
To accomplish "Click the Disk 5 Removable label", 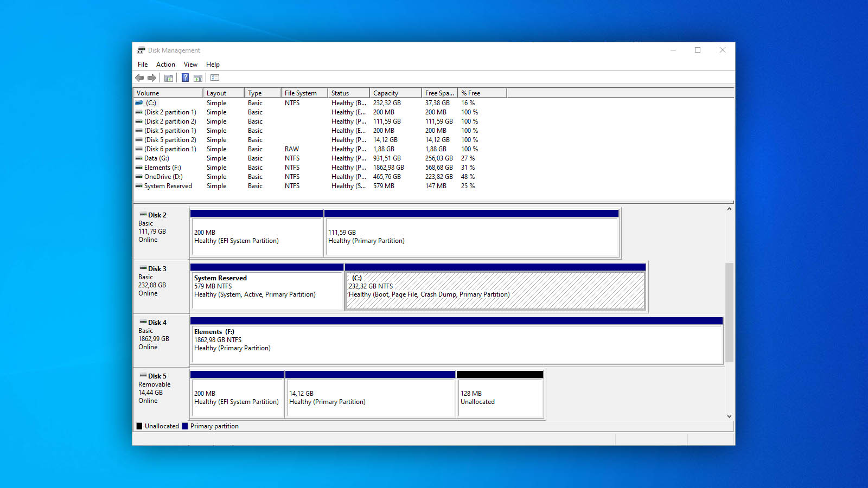I will 154,384.
